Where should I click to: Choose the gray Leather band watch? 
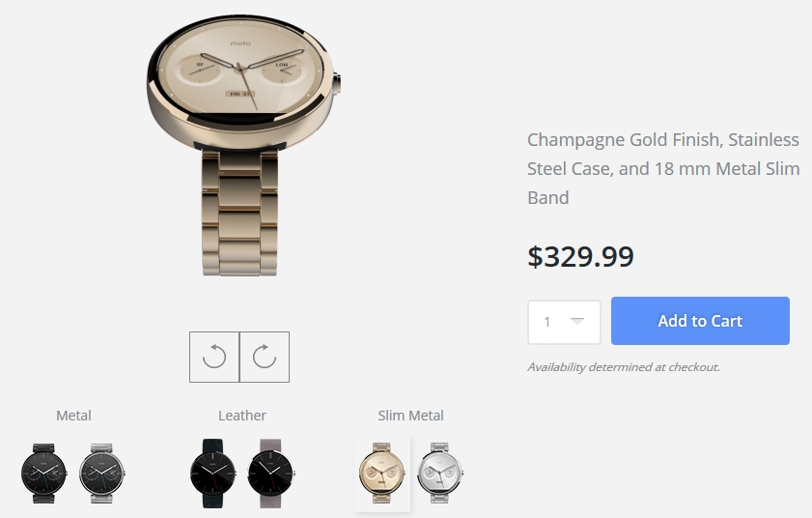pos(271,473)
